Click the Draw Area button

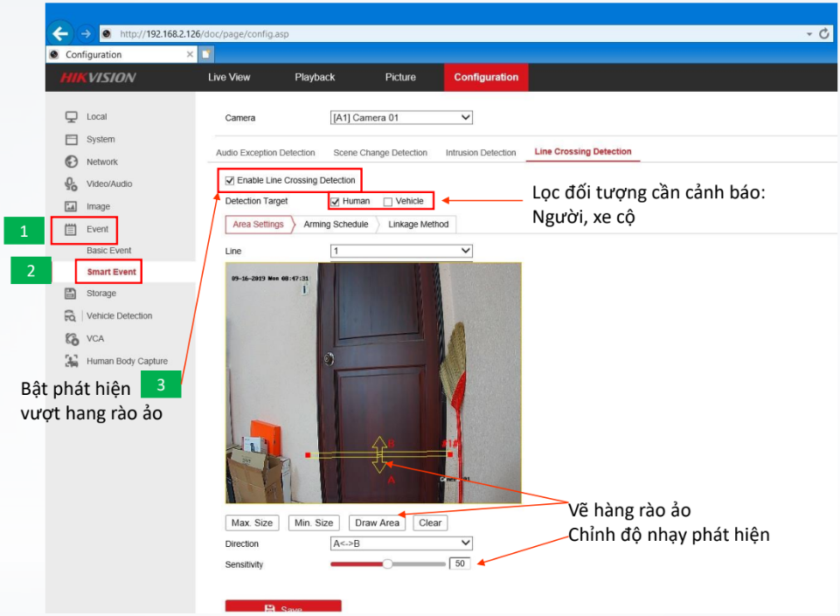click(x=377, y=523)
